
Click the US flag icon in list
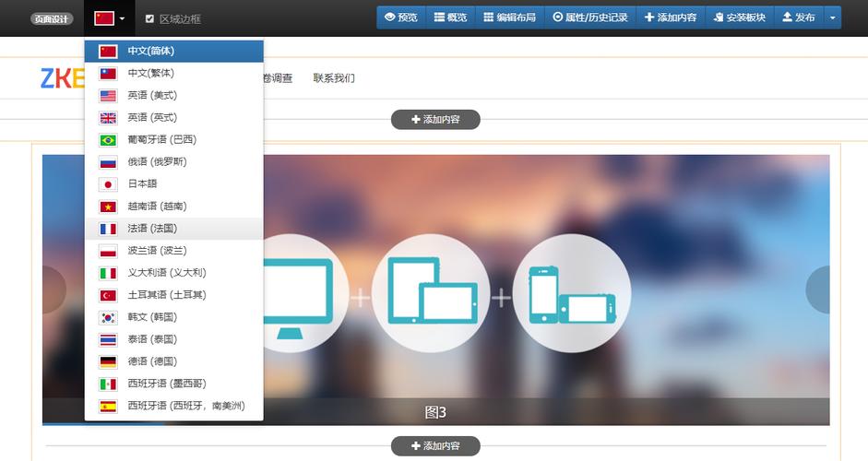pyautogui.click(x=108, y=96)
